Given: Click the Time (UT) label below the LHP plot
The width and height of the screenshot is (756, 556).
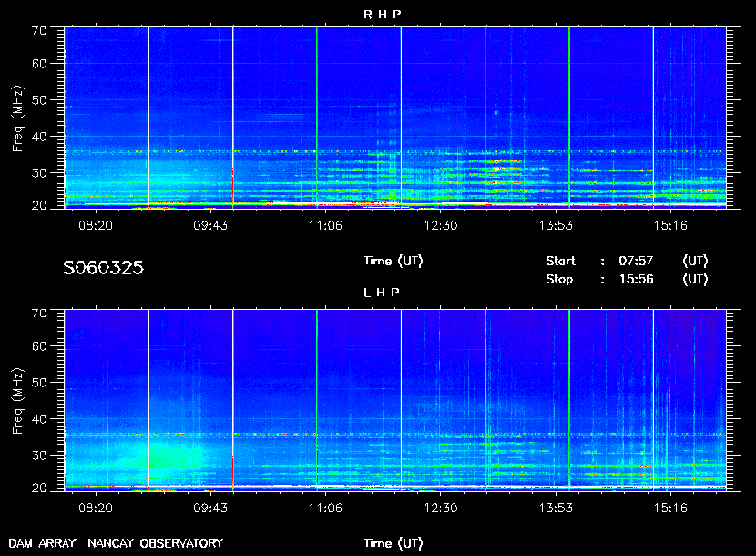Looking at the screenshot, I should click(393, 543).
